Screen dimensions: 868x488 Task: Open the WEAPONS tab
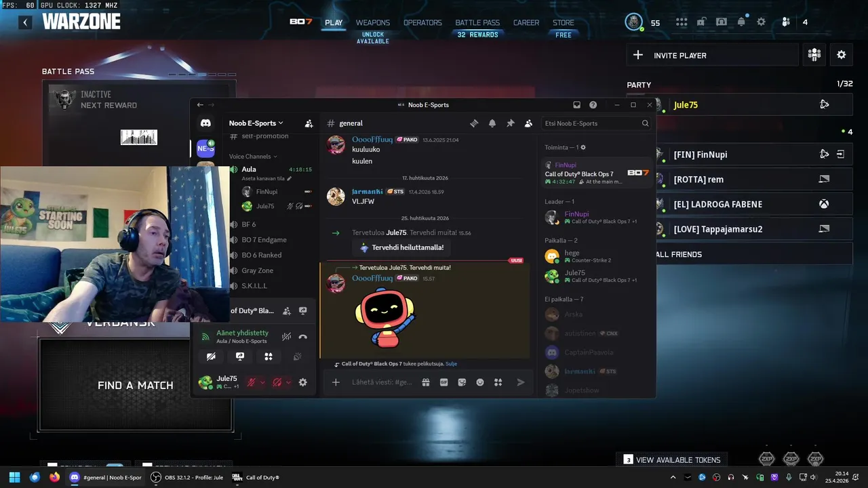373,22
